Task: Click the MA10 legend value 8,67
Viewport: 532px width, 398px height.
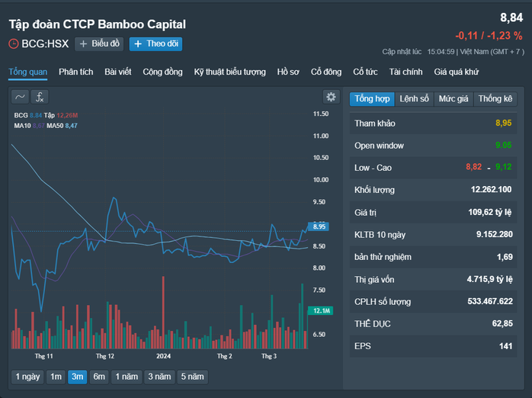Action: 38,126
